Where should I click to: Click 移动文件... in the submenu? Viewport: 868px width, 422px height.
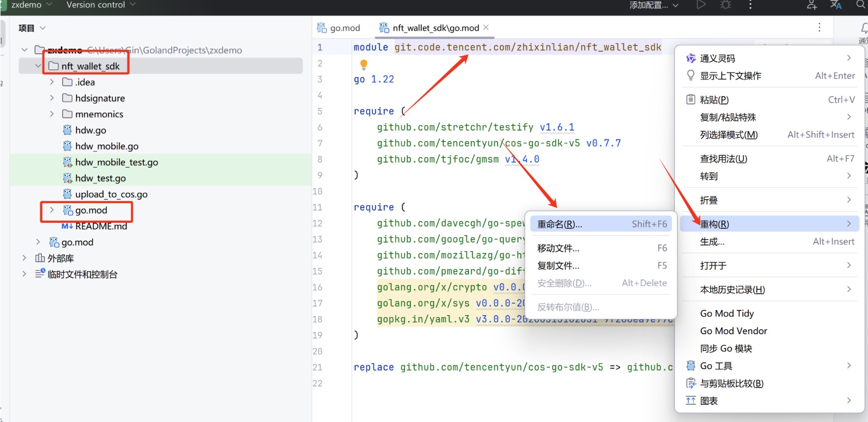pos(558,248)
